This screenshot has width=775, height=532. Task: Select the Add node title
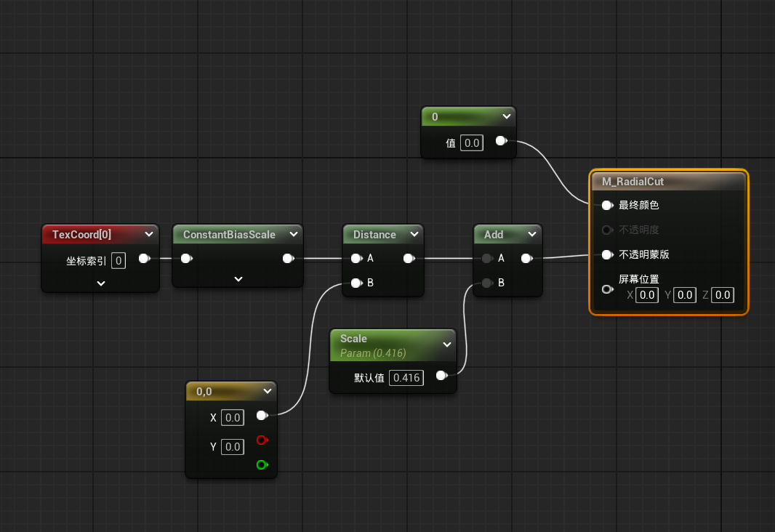[494, 235]
